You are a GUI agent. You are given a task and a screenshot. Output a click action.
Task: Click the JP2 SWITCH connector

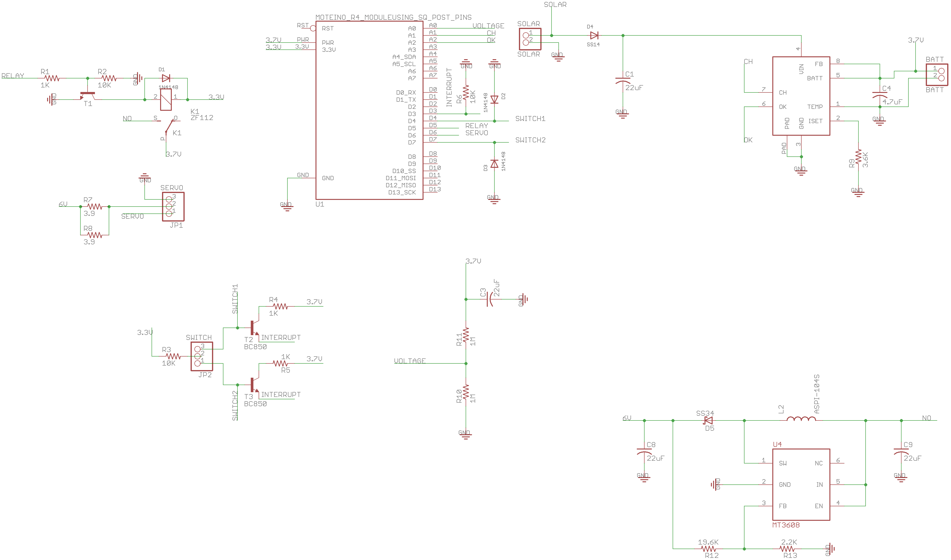202,356
